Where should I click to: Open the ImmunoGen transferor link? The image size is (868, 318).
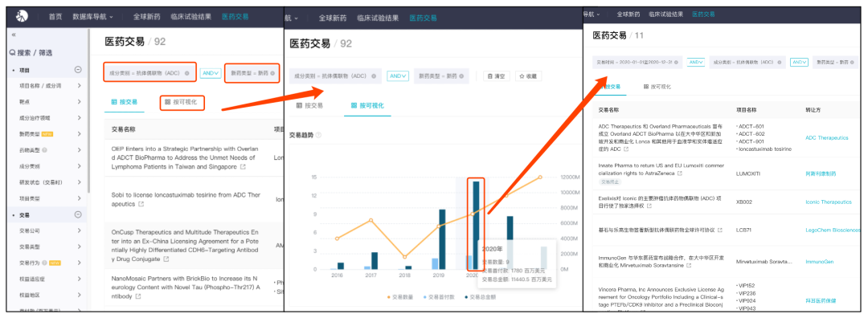pyautogui.click(x=819, y=262)
